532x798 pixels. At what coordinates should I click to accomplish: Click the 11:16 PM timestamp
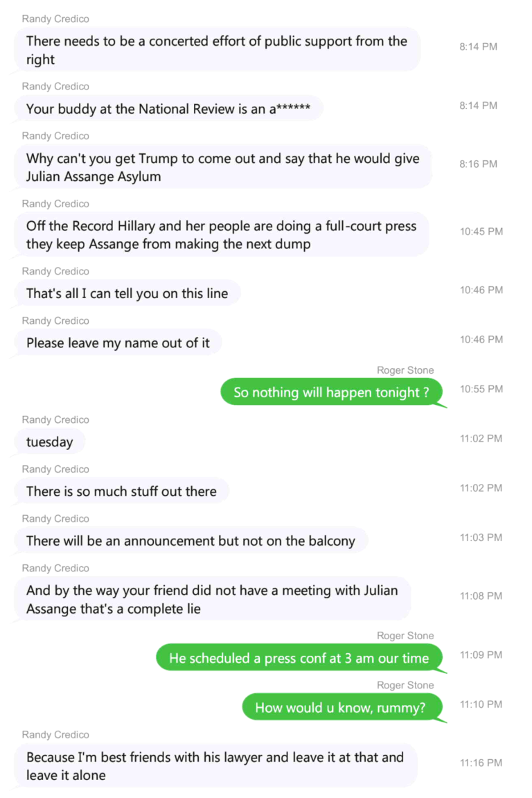[481, 763]
